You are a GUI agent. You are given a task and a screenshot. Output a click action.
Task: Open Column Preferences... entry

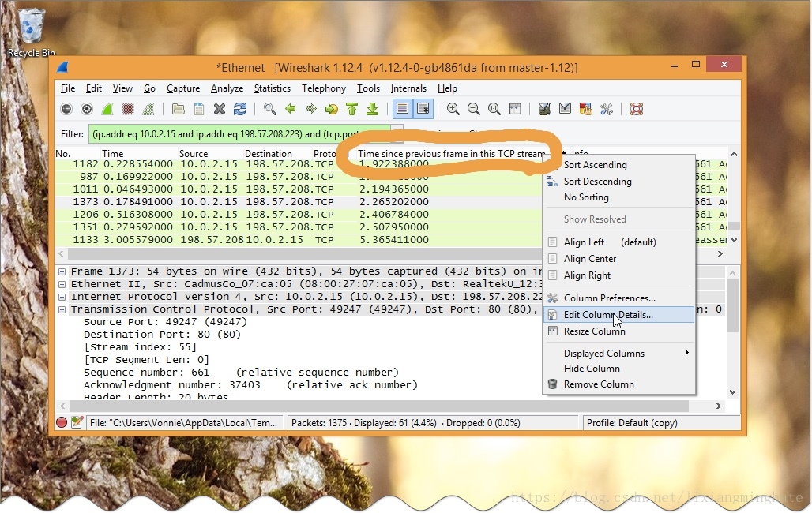[x=618, y=298]
